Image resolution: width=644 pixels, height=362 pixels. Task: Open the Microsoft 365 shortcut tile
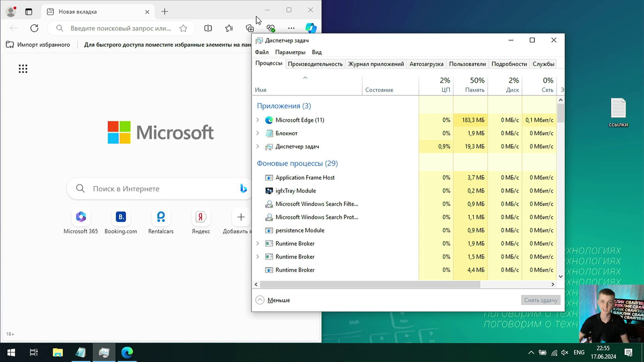(x=81, y=222)
